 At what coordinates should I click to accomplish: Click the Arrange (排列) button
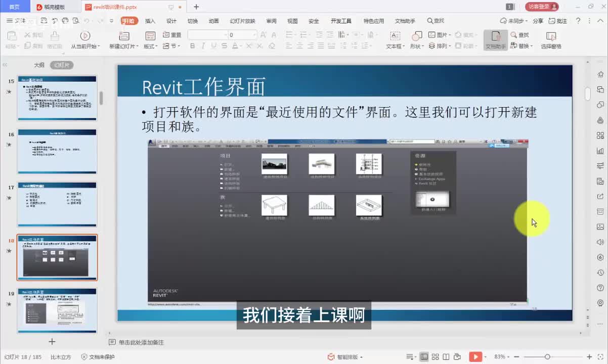(440, 45)
